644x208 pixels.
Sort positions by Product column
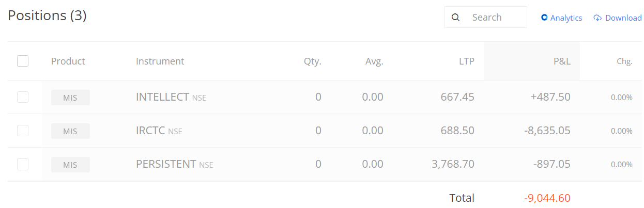pyautogui.click(x=68, y=61)
